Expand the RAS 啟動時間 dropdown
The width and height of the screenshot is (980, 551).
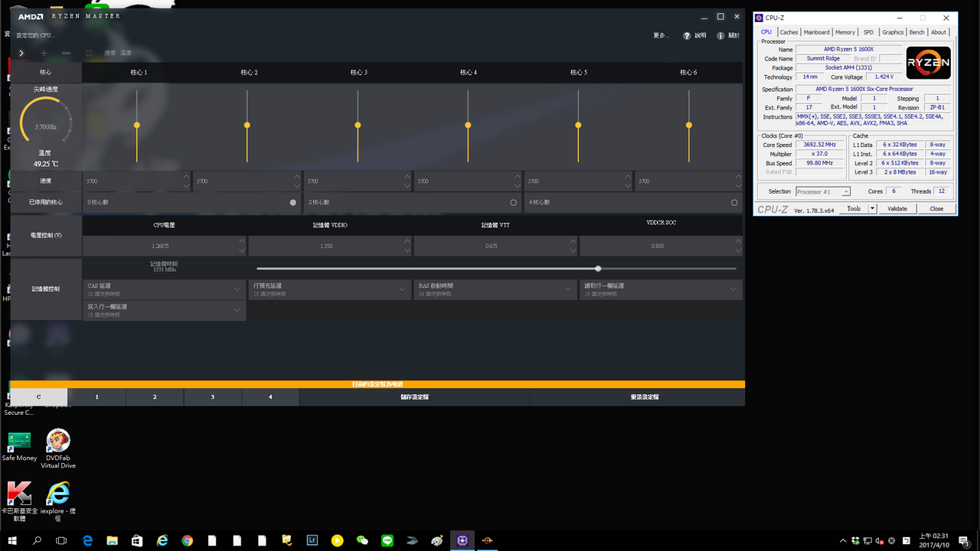pyautogui.click(x=495, y=289)
